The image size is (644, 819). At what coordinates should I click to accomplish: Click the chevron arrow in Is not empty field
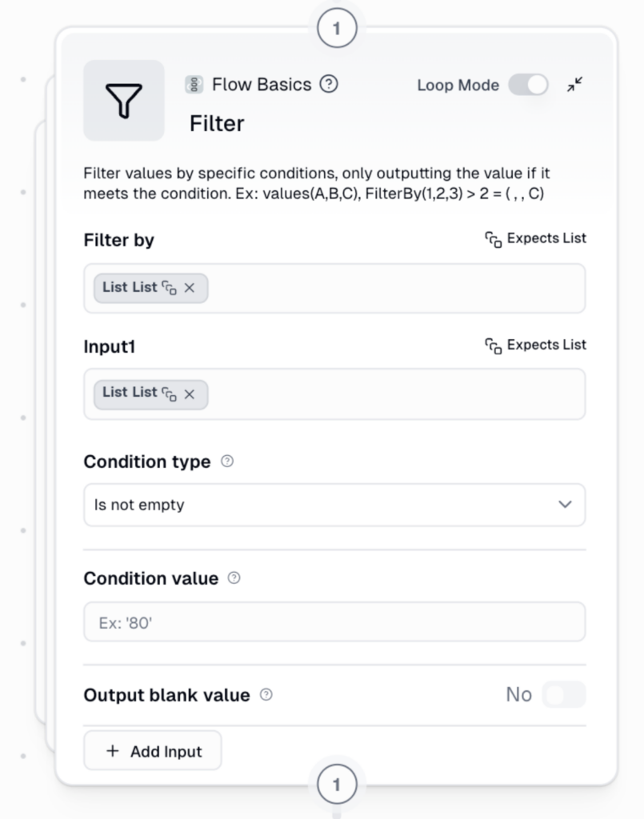pos(565,505)
